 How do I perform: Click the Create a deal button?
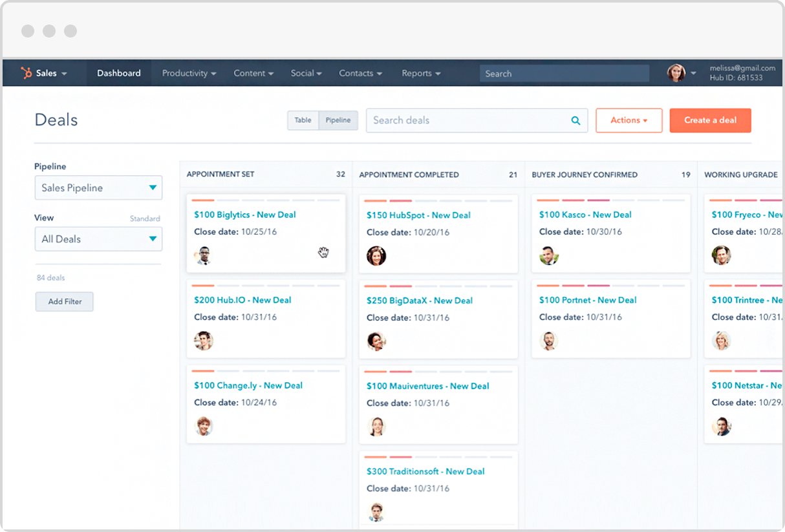pos(710,120)
